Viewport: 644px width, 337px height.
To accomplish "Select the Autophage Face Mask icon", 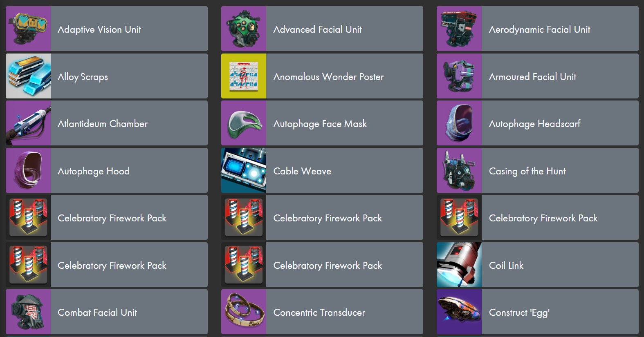I will pos(244,123).
